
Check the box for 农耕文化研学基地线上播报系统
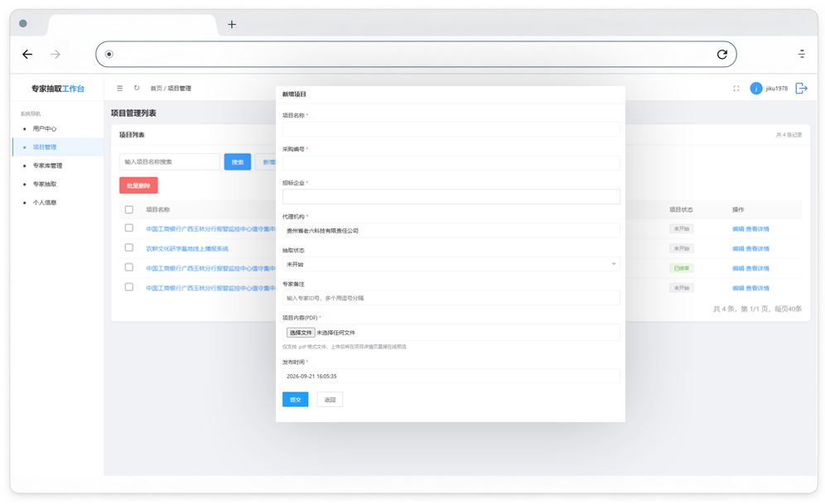tap(129, 247)
